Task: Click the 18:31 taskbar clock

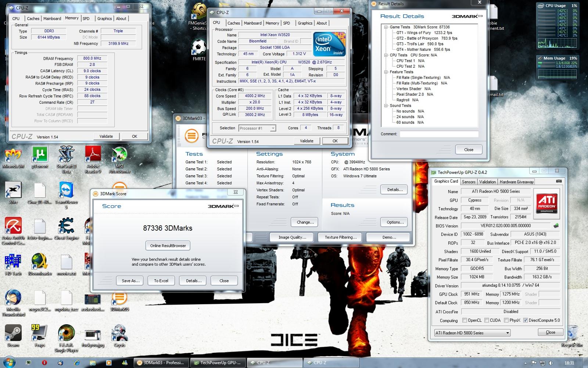Action: pyautogui.click(x=569, y=363)
